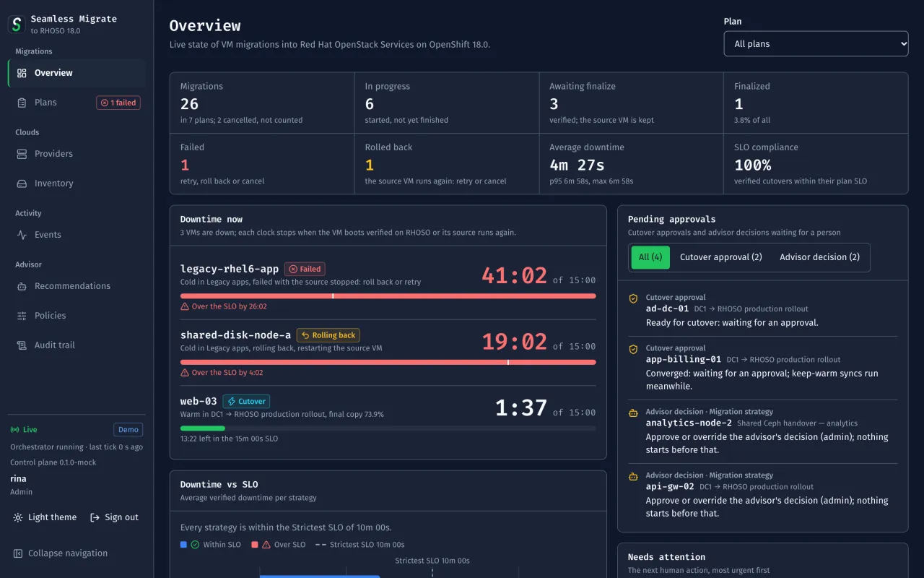Click the Seamless Migrate logo icon
The width and height of the screenshot is (924, 578).
point(17,24)
